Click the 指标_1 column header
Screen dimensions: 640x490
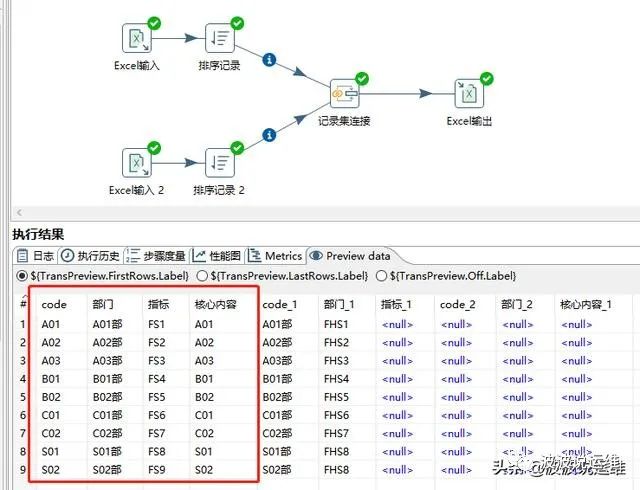tap(396, 305)
